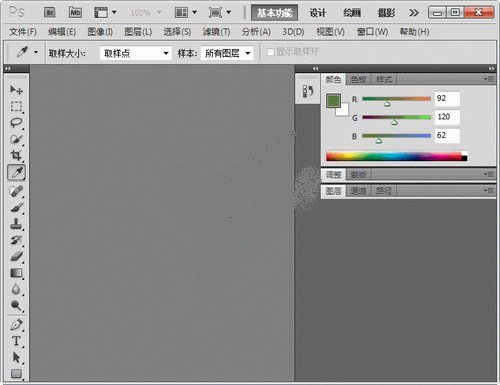Select the Lasso tool
This screenshot has width=500, height=385.
16,123
